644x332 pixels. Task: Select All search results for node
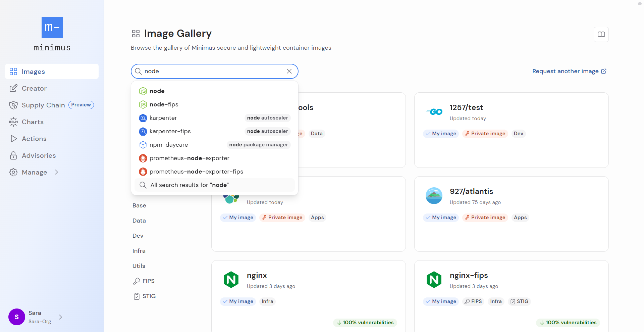click(x=189, y=185)
